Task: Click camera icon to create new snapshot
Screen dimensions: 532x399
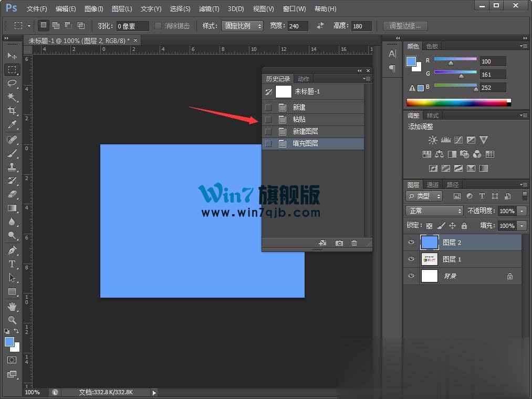Action: click(339, 243)
